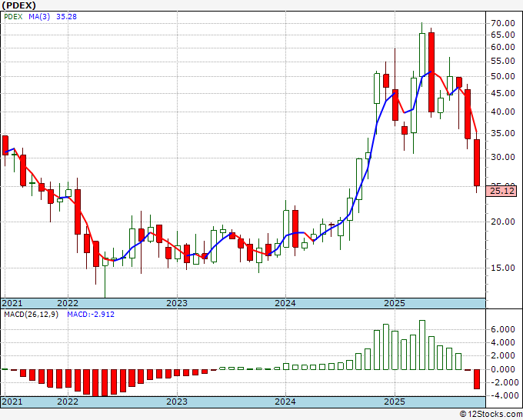Viewport: 523px width, 420px height.
Task: Click the MA(3) indicator label
Action: (39, 16)
